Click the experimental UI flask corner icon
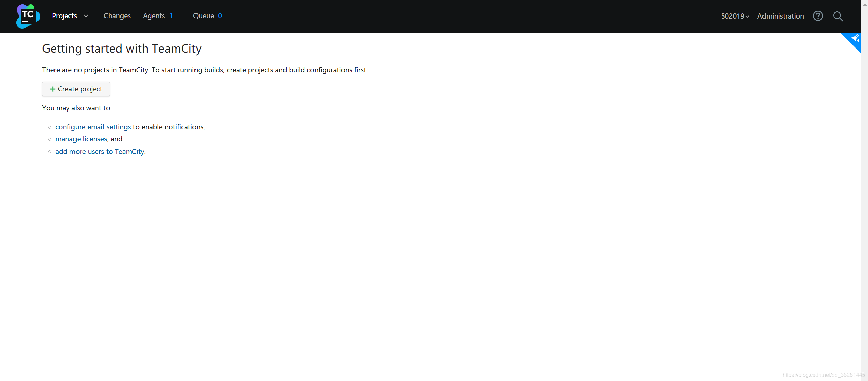This screenshot has height=381, width=868. [855, 38]
